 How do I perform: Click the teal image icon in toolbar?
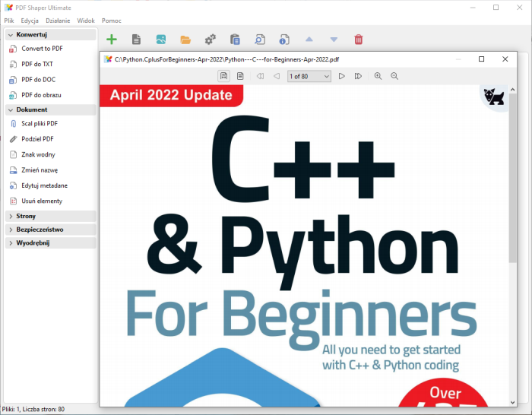click(161, 40)
